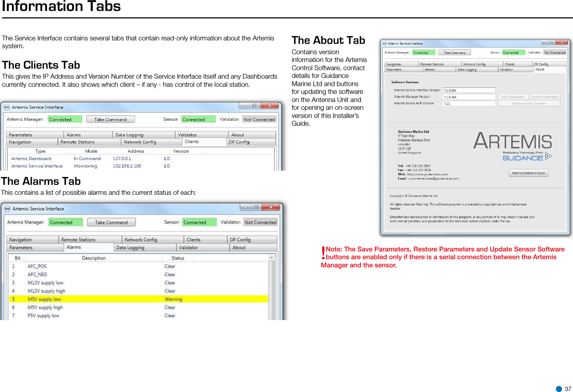The image size is (573, 392).
Task: Click the disabled Save Parameters button
Action: [x=513, y=97]
